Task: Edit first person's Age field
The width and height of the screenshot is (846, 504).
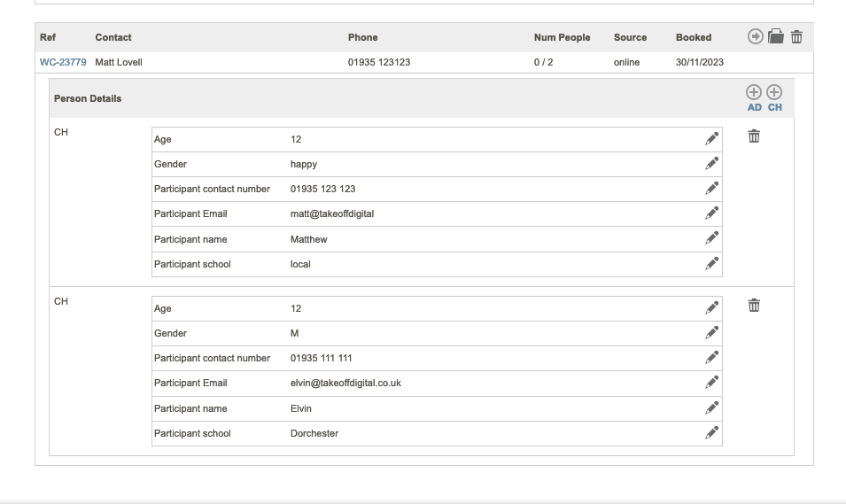Action: [x=711, y=139]
